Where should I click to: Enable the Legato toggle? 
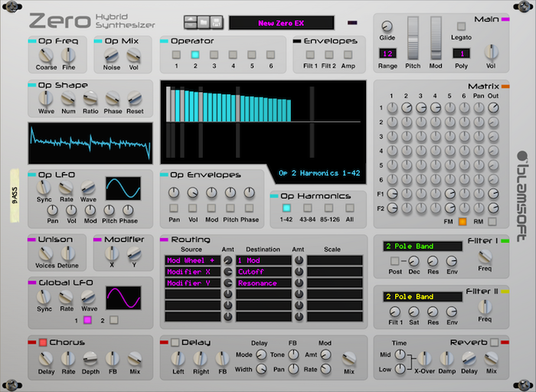(x=461, y=26)
